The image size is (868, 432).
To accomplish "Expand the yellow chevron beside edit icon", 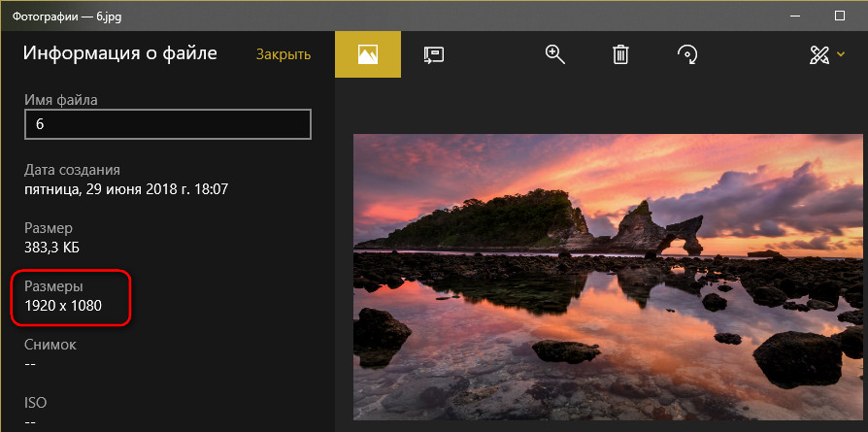I will [x=841, y=54].
